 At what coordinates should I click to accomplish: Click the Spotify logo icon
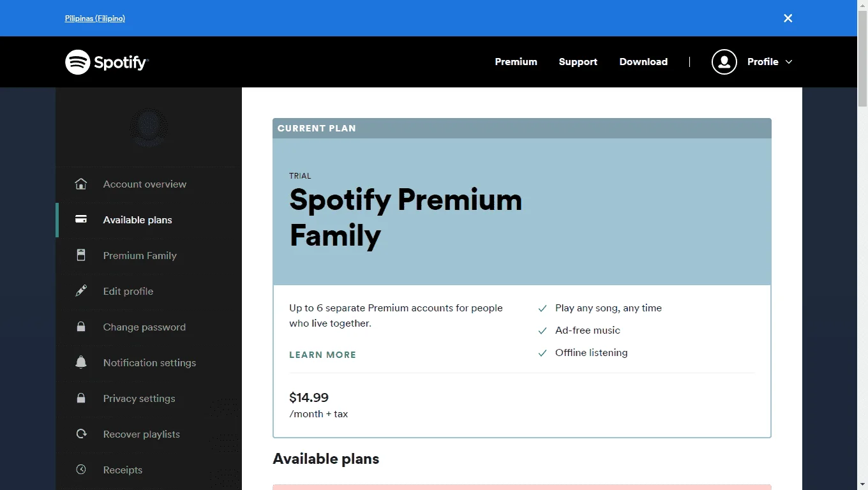[x=78, y=62]
